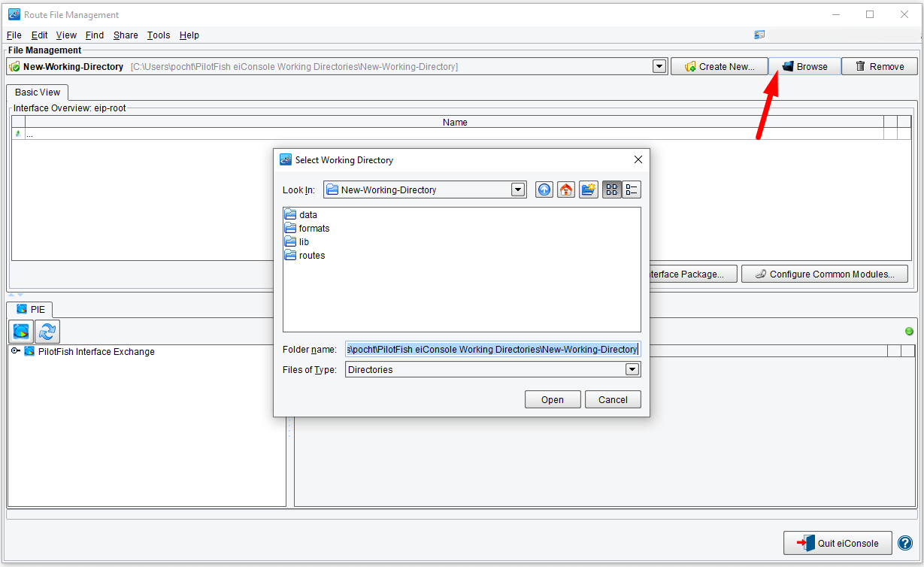Open the Help menu
Image resolution: width=924 pixels, height=567 pixels.
189,35
